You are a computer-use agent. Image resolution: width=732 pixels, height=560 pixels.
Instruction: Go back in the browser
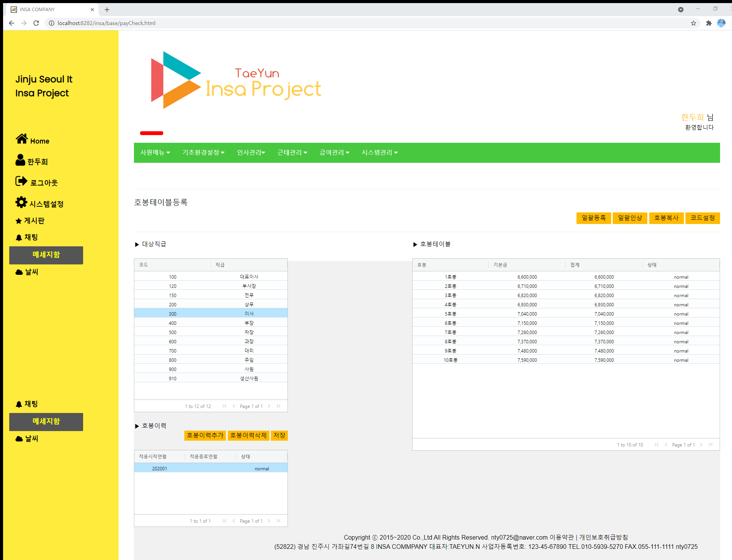(x=12, y=23)
